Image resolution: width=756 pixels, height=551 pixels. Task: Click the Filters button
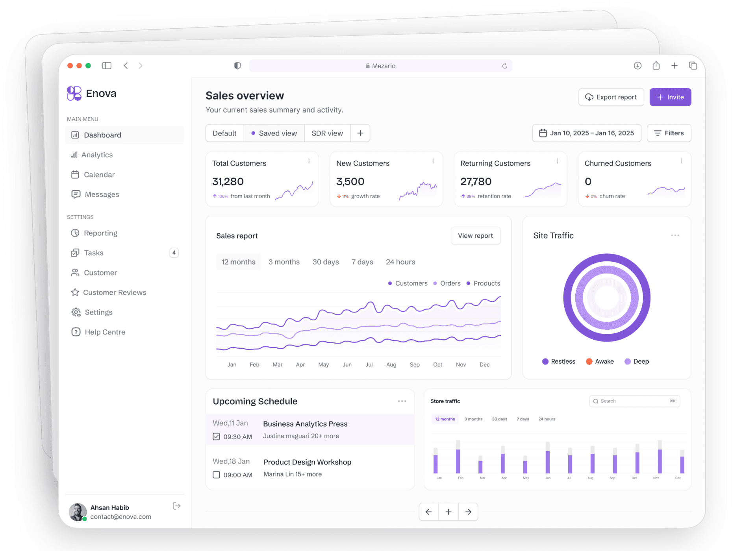[x=669, y=133]
